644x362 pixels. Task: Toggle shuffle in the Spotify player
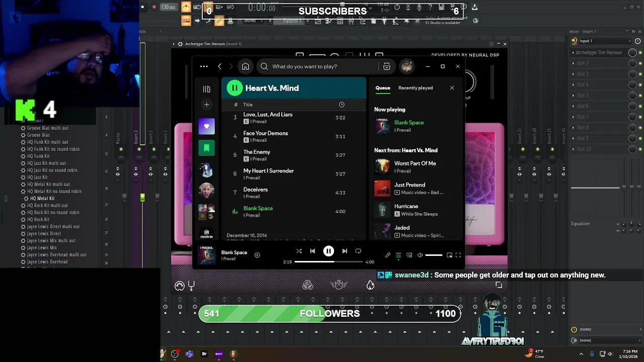click(299, 251)
